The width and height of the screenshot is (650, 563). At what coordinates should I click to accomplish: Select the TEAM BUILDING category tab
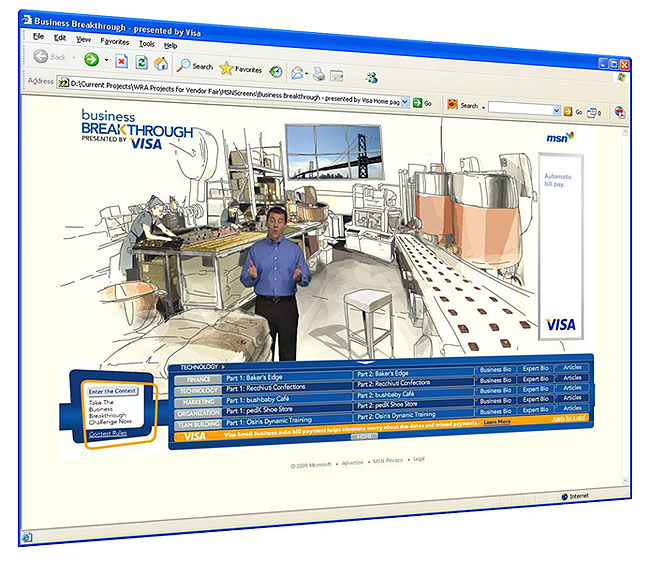199,424
